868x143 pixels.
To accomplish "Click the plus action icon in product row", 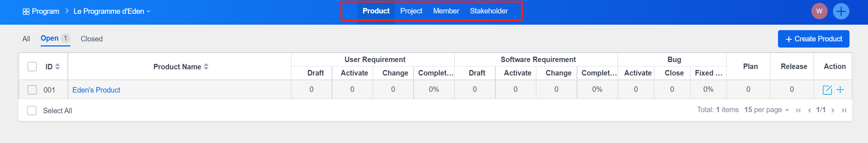I will click(x=840, y=90).
